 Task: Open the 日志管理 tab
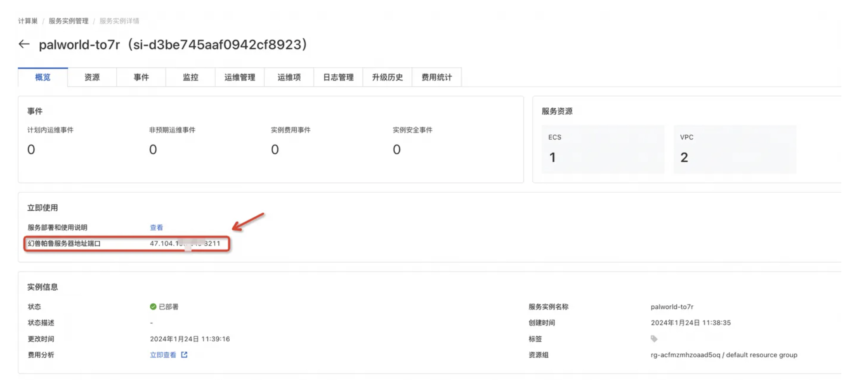[x=338, y=77]
